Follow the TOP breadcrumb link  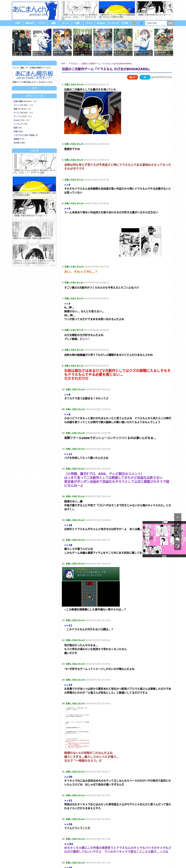pyautogui.click(x=63, y=63)
